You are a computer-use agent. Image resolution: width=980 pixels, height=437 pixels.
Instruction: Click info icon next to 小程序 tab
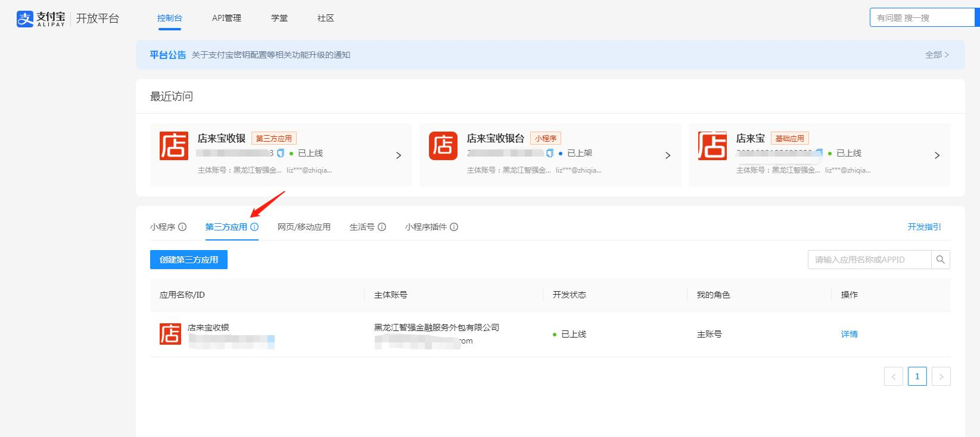[182, 227]
